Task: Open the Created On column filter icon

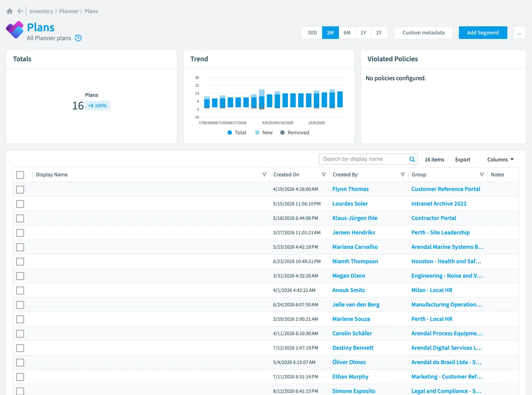Action: click(324, 175)
